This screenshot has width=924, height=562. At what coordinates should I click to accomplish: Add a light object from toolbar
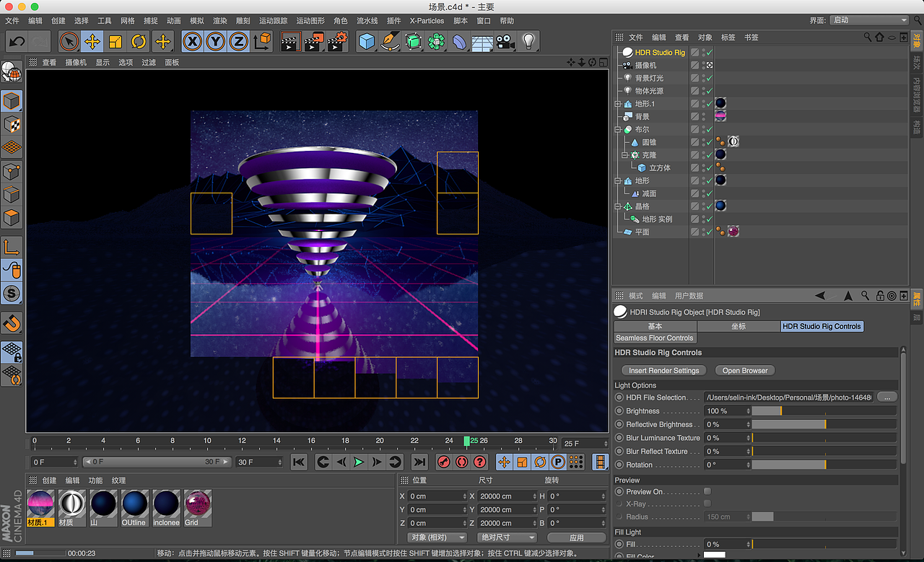click(x=528, y=41)
